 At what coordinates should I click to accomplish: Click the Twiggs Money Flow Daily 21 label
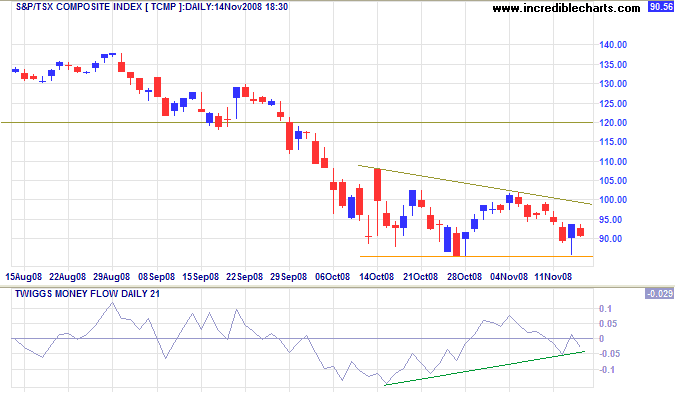tap(87, 293)
